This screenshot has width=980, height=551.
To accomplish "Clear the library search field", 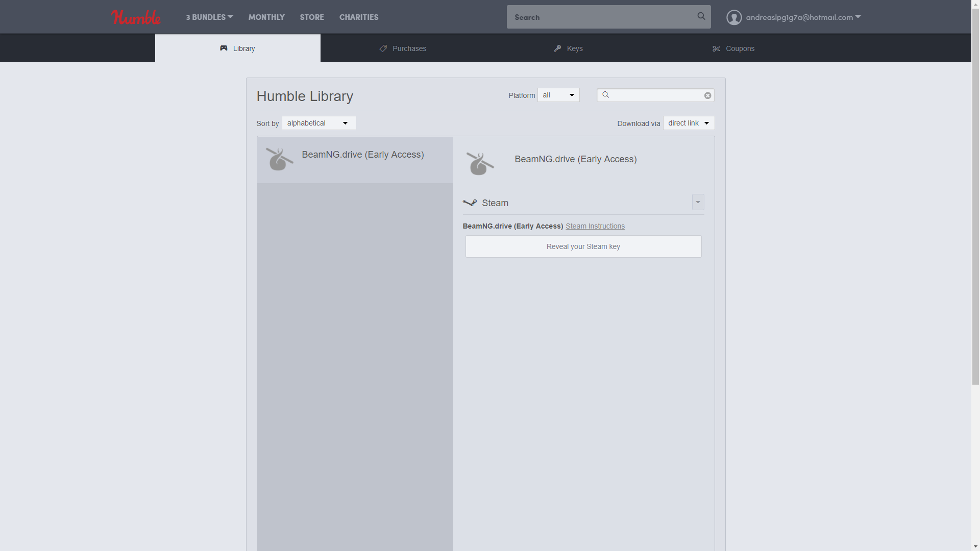I will click(707, 95).
